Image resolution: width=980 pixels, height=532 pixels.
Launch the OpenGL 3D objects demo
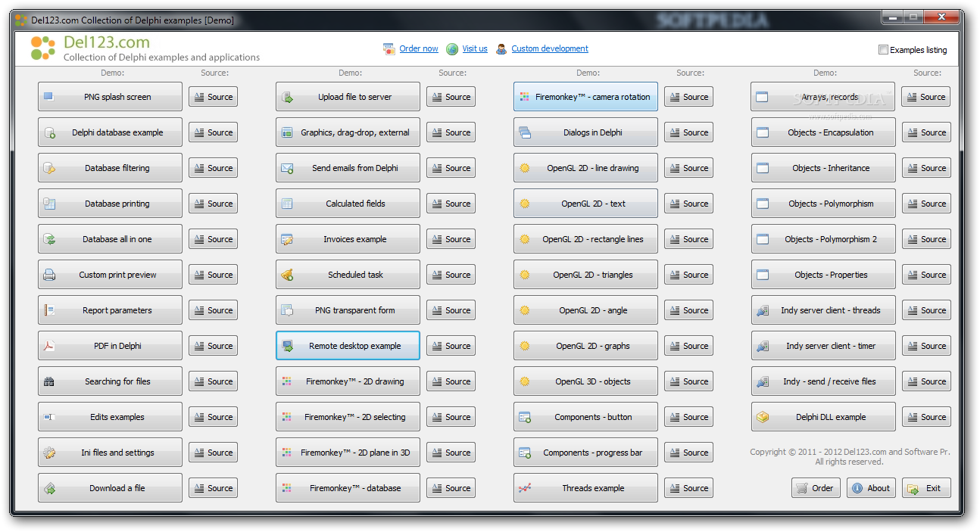585,381
